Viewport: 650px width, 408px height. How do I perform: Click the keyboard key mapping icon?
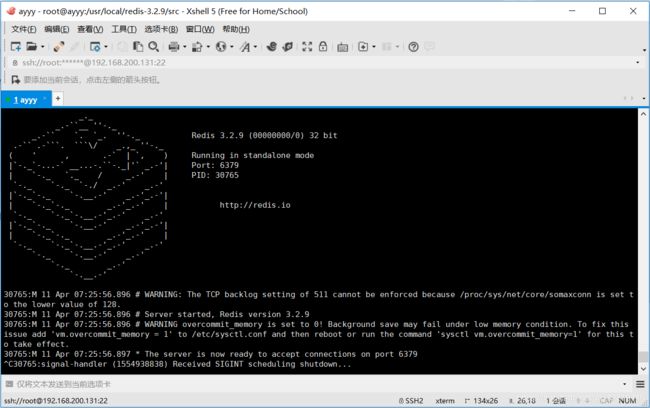342,47
